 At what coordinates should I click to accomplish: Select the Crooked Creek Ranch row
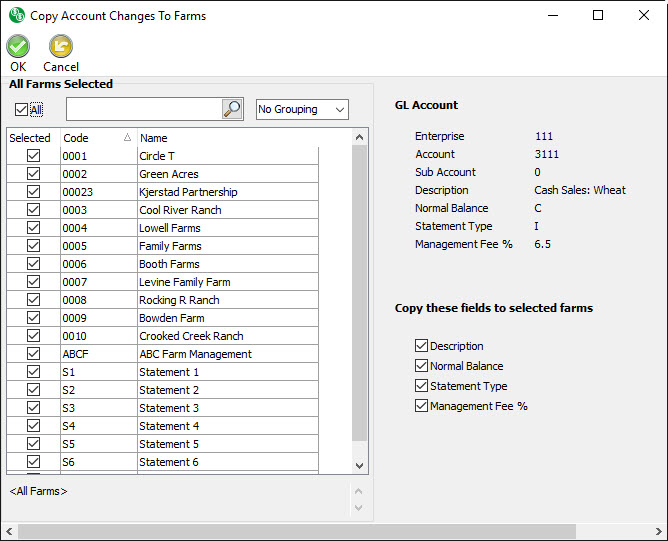192,336
